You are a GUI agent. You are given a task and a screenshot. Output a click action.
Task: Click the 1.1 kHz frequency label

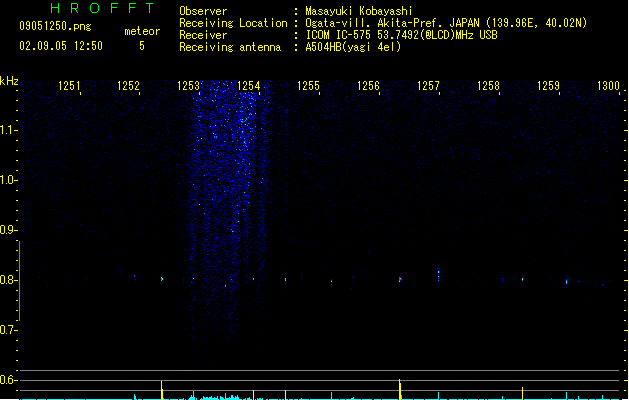8,130
